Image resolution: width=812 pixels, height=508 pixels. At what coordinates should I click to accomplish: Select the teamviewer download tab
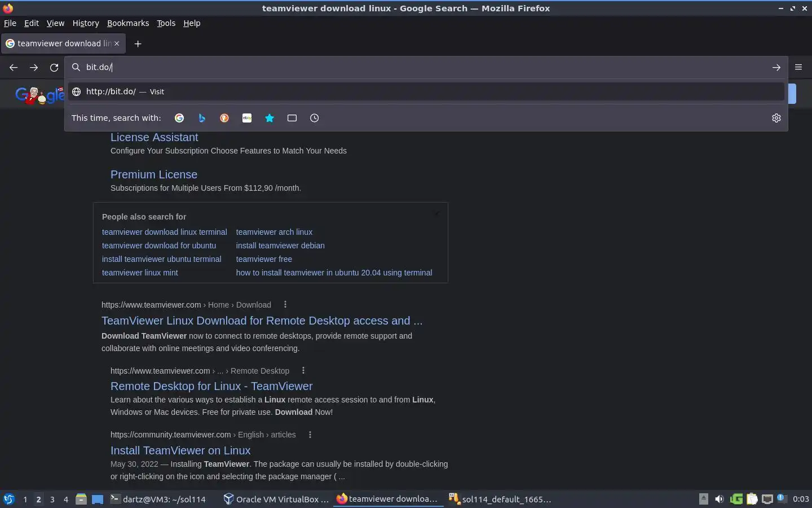tap(63, 43)
